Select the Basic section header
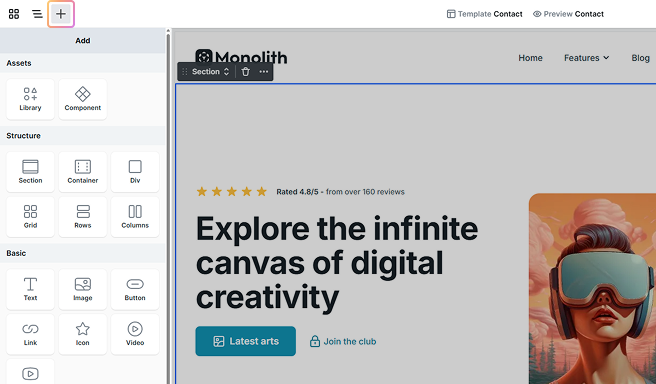Image resolution: width=656 pixels, height=384 pixels. 83,253
